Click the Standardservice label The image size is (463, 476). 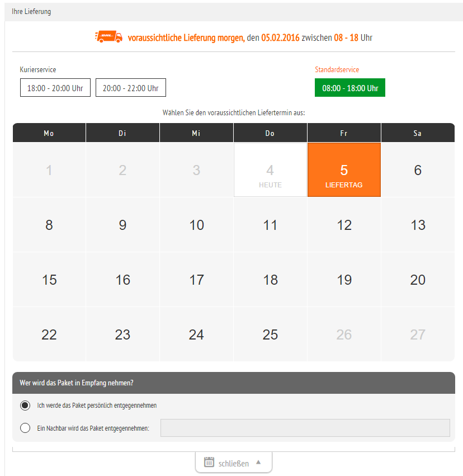337,69
